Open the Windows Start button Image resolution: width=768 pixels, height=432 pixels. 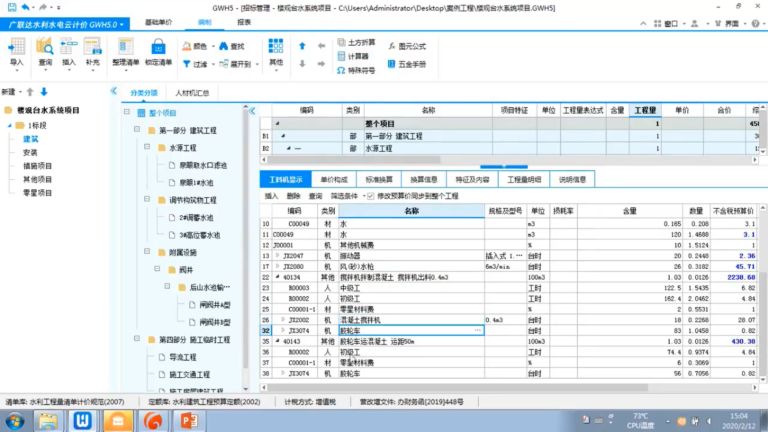click(15, 421)
